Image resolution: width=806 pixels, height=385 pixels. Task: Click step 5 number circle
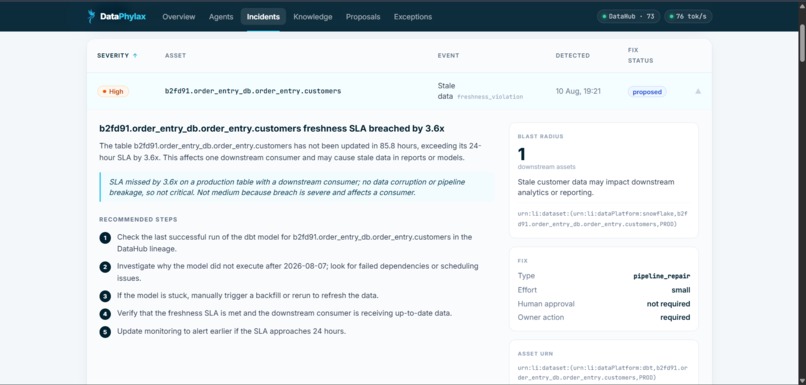105,332
